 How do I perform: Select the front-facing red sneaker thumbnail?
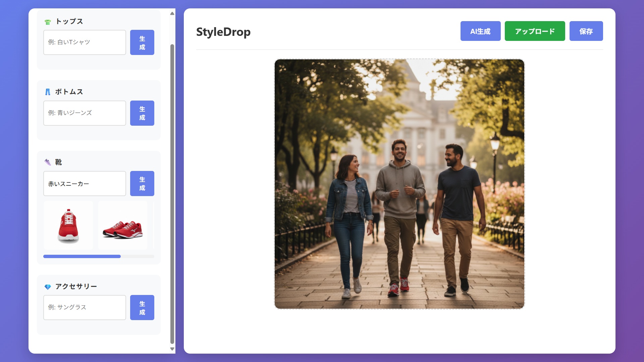(68, 225)
